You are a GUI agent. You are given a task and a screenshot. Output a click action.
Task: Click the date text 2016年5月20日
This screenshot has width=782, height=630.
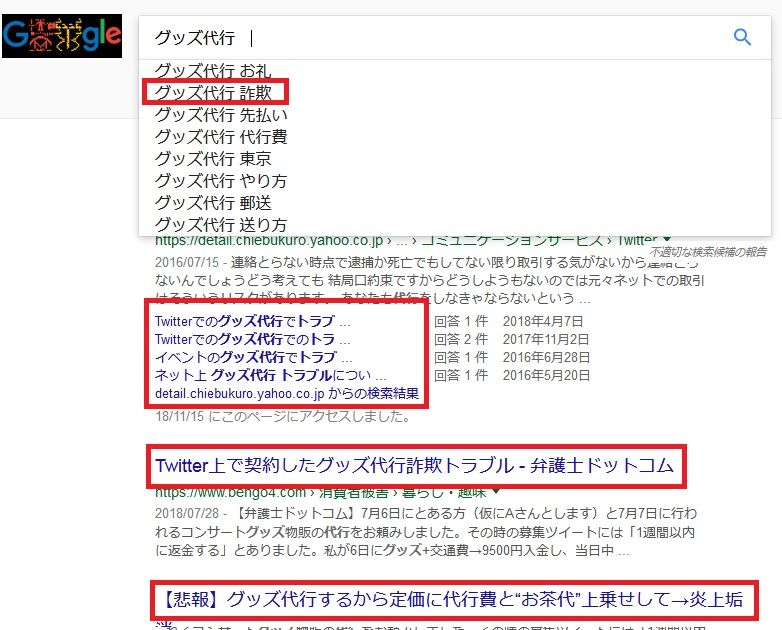pyautogui.click(x=546, y=375)
